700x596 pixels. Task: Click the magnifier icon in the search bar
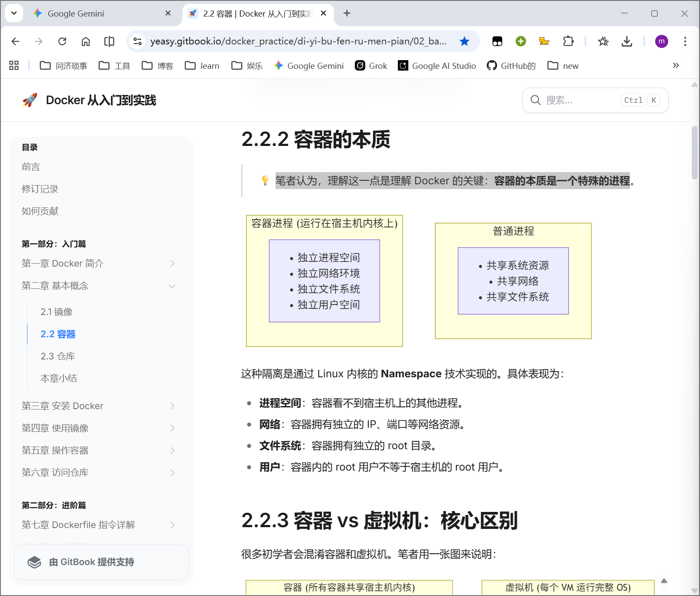(x=535, y=100)
